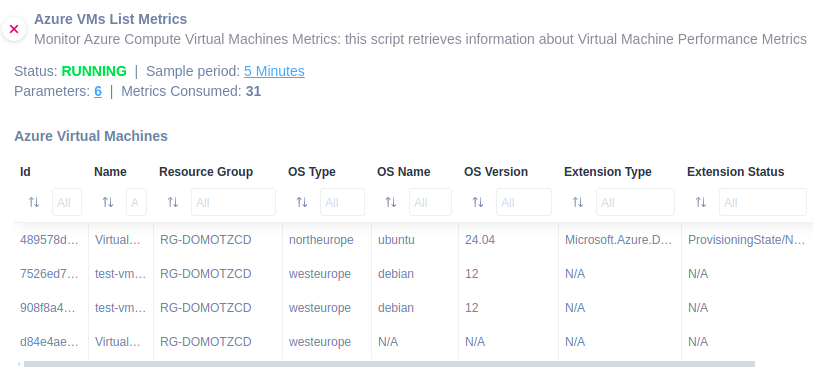Click the Microsoft.Azure.D... Extension Type cell
Image resolution: width=813 pixels, height=375 pixels.
(618, 240)
